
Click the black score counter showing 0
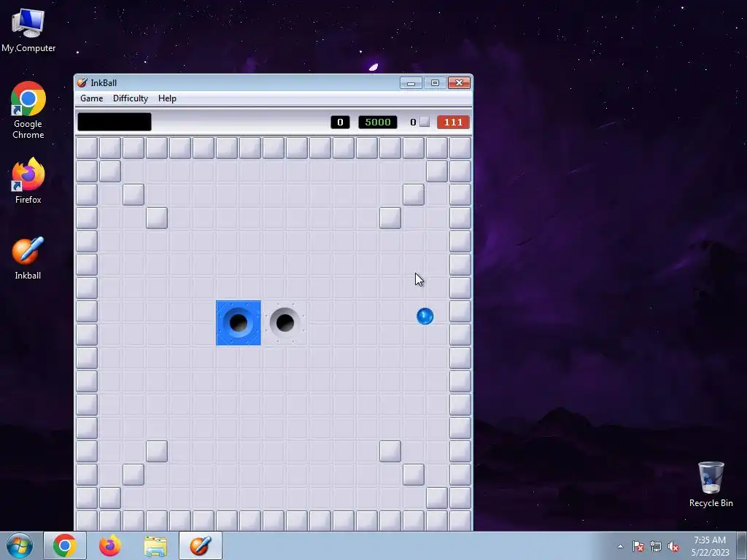pos(340,122)
